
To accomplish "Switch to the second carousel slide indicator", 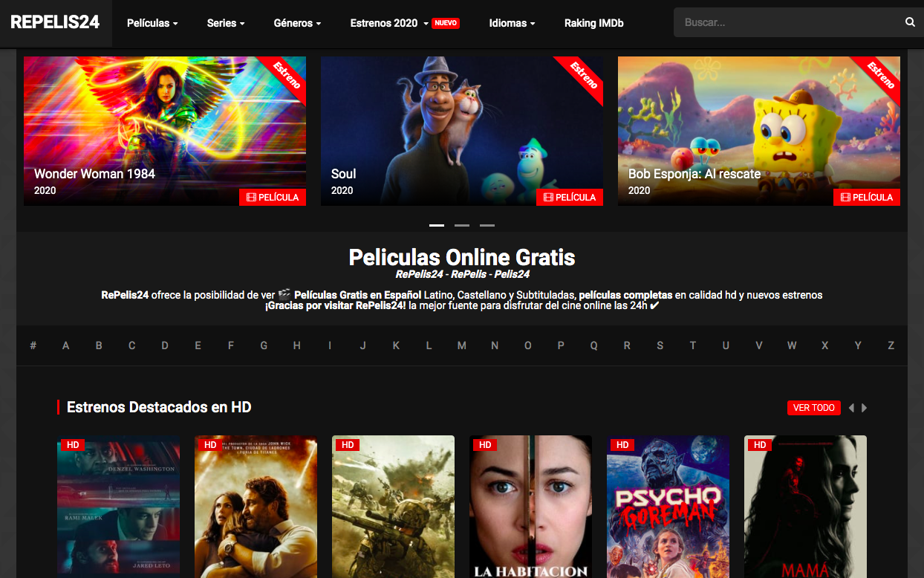I will (x=462, y=225).
